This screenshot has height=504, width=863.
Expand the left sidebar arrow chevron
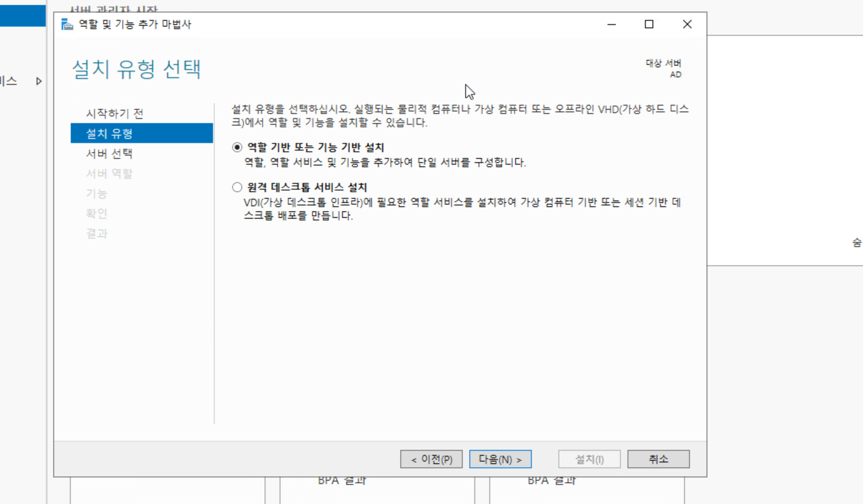pos(39,81)
